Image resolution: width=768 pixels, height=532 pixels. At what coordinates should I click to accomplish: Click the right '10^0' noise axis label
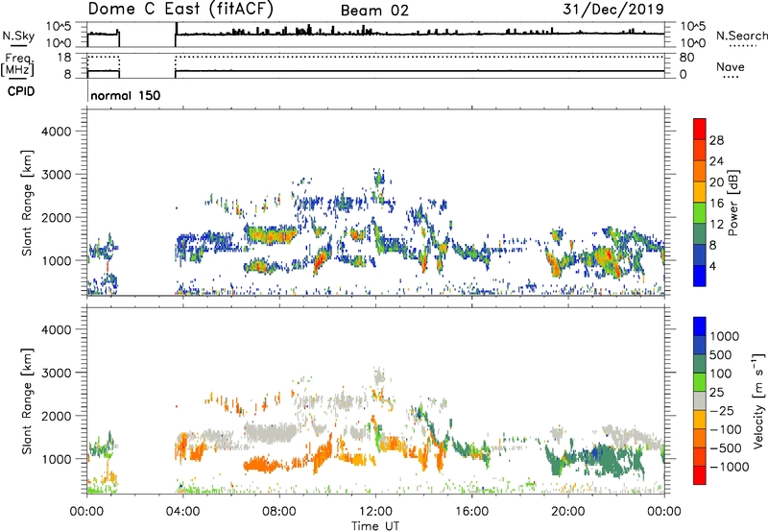tap(693, 43)
